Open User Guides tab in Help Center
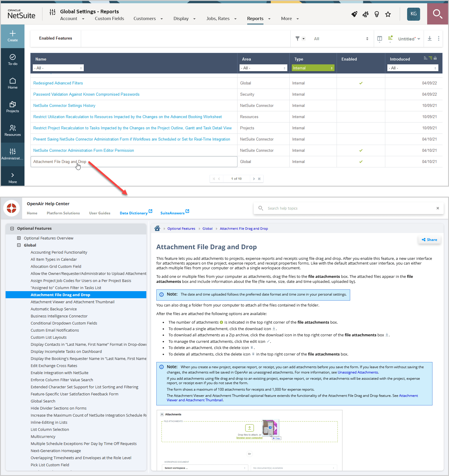 (100, 213)
